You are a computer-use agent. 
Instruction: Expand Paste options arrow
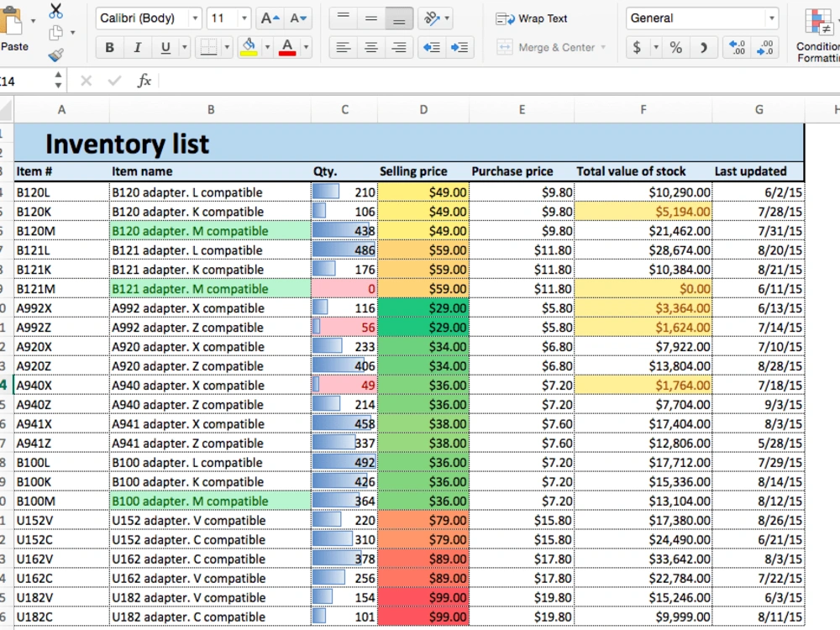point(34,22)
